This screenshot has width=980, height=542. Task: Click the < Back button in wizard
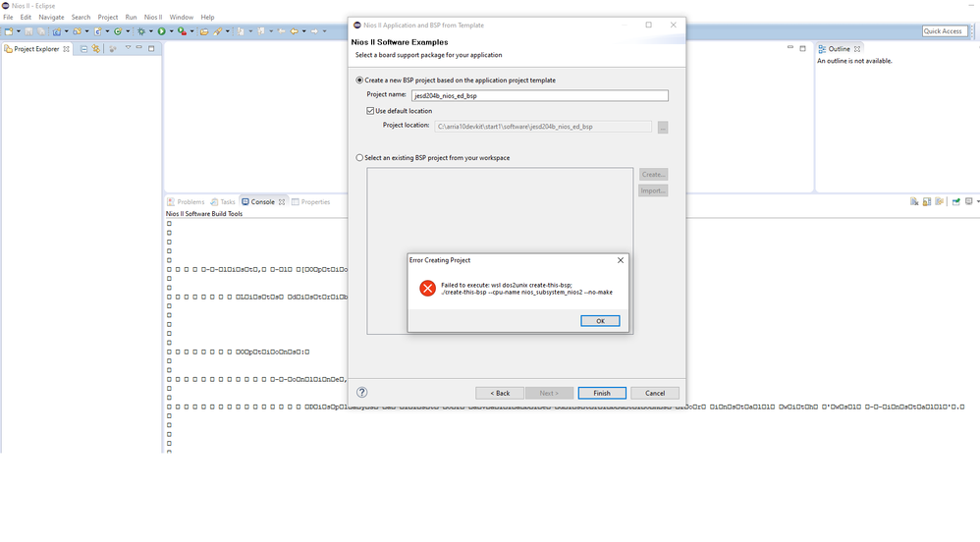500,393
